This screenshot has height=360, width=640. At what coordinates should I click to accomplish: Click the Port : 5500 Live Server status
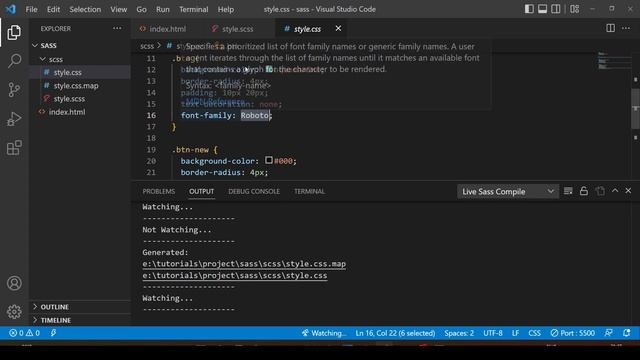click(572, 333)
